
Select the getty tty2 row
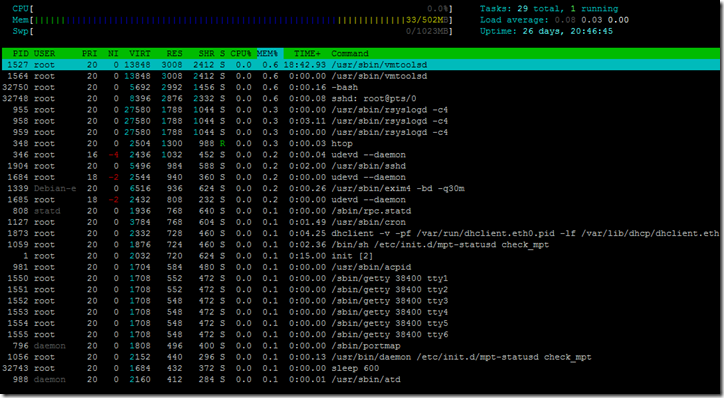point(361,289)
